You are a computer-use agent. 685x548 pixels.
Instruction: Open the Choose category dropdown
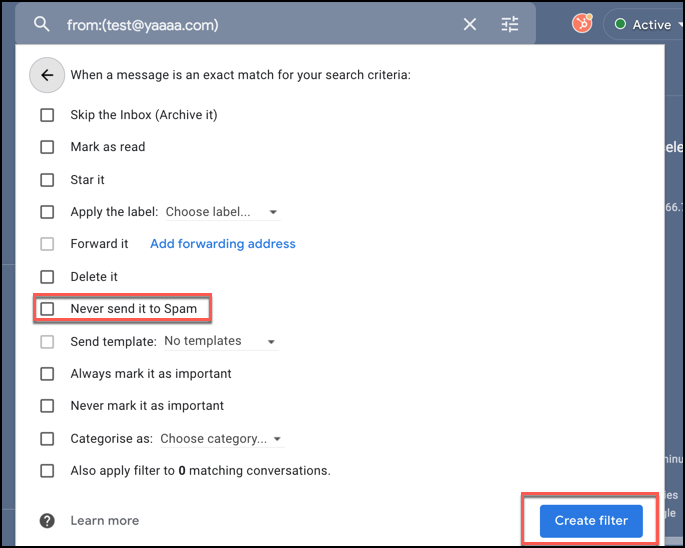(x=221, y=438)
